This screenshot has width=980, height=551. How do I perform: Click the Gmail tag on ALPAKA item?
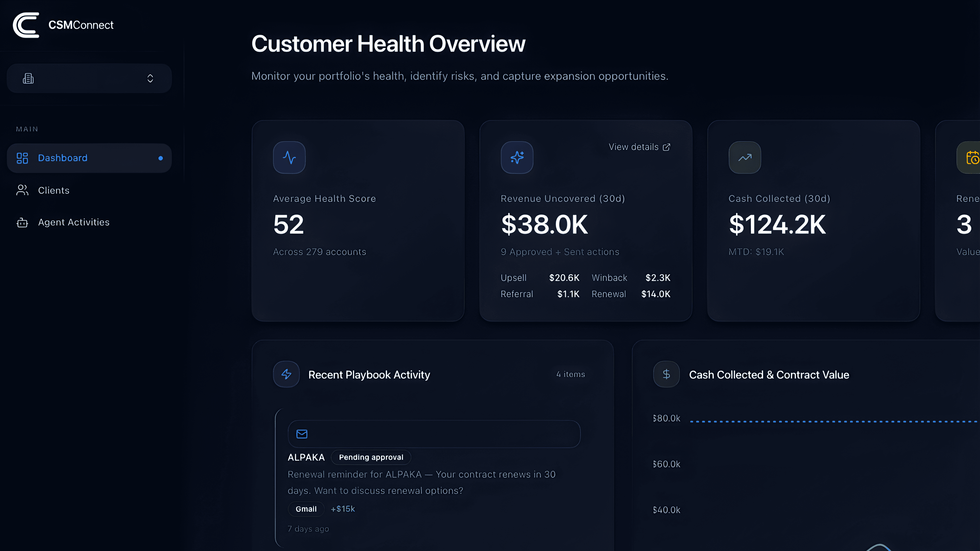pyautogui.click(x=306, y=509)
